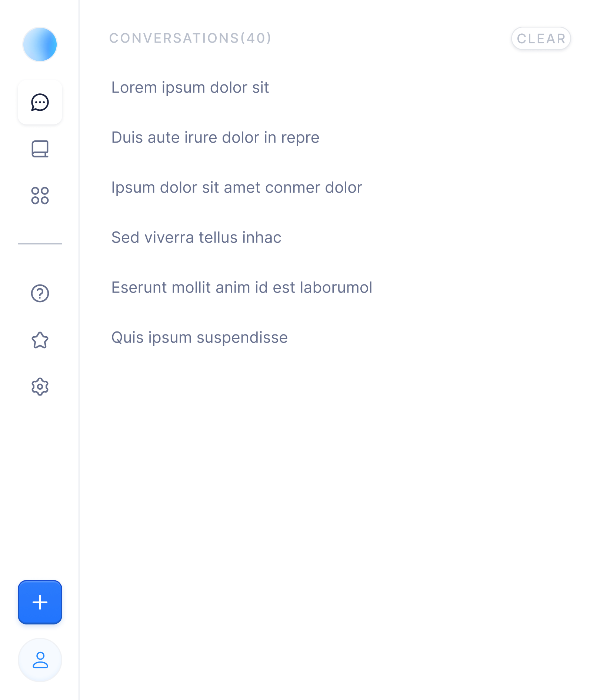Toggle the highlighted chat panel button
The height and width of the screenshot is (700, 600).
click(40, 103)
